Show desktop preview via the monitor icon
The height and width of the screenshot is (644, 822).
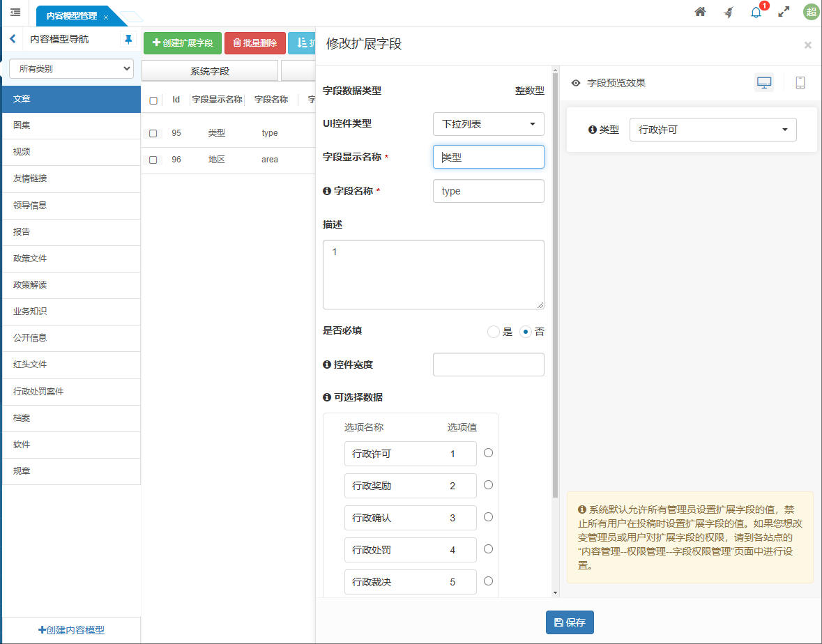click(x=764, y=82)
